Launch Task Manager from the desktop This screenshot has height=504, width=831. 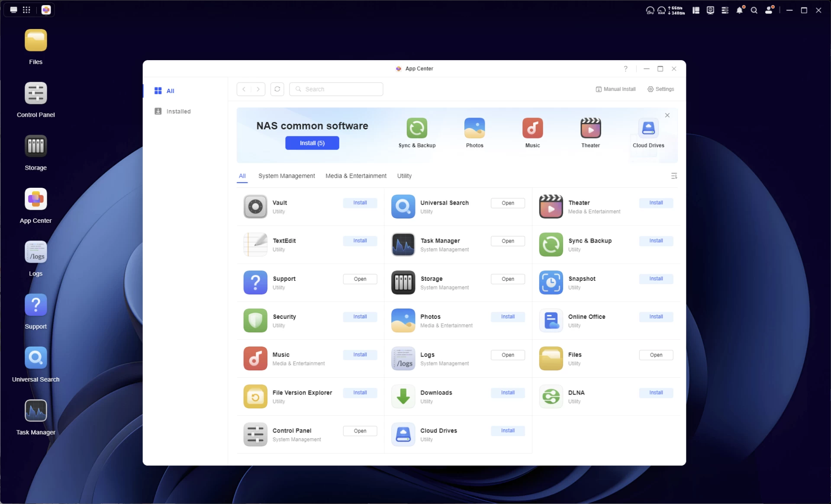pos(35,411)
